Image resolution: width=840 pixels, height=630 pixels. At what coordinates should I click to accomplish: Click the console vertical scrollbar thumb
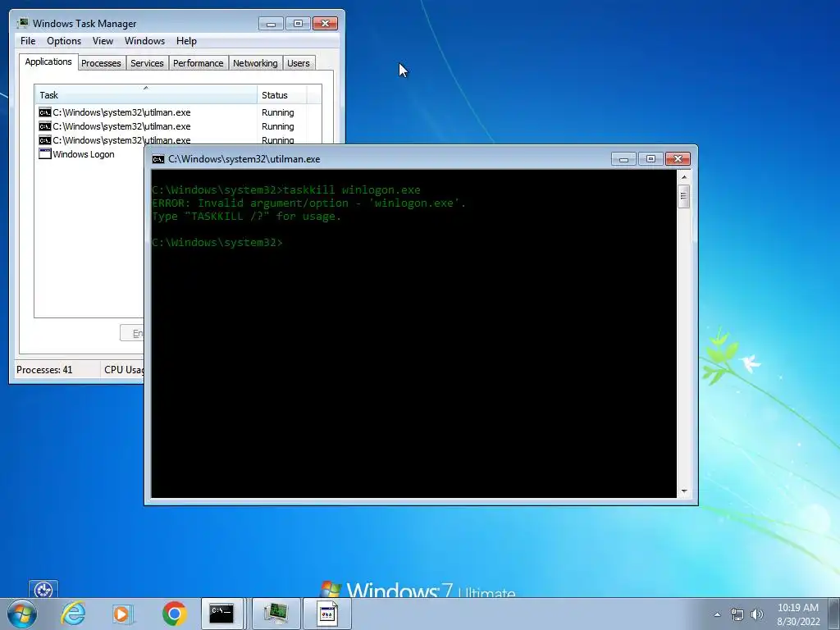(x=683, y=196)
